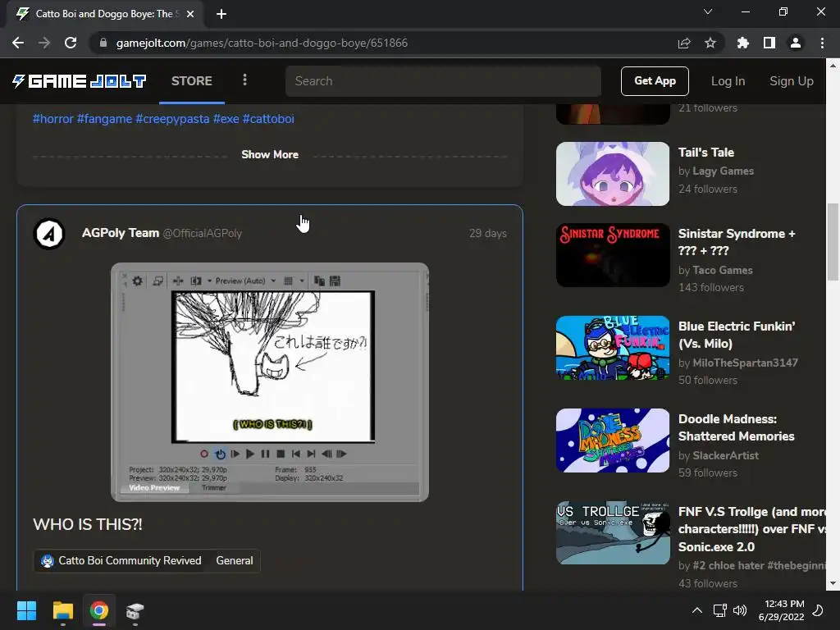The width and height of the screenshot is (840, 630).
Task: Show hidden system tray icons
Action: pyautogui.click(x=697, y=610)
